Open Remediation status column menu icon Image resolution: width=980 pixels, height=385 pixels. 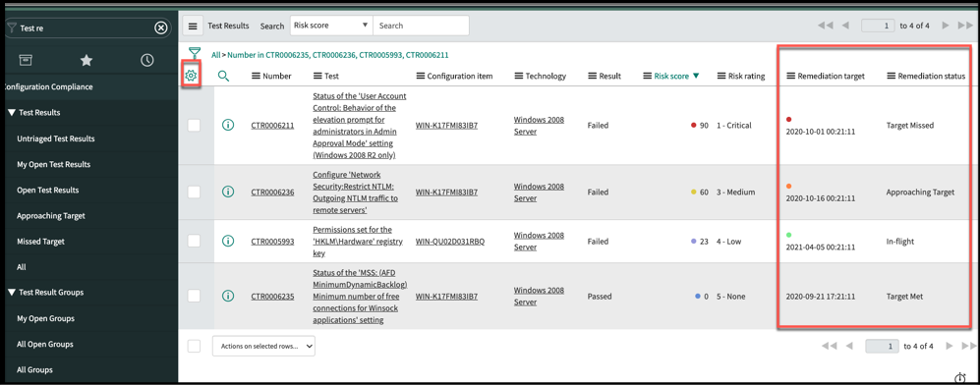[x=891, y=77]
